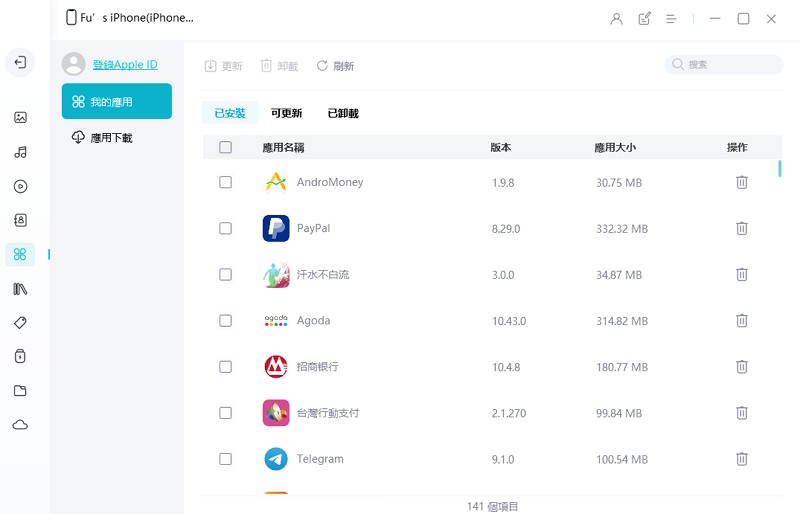Switch to the 可更新 tab
The image size is (800, 514).
[x=286, y=113]
